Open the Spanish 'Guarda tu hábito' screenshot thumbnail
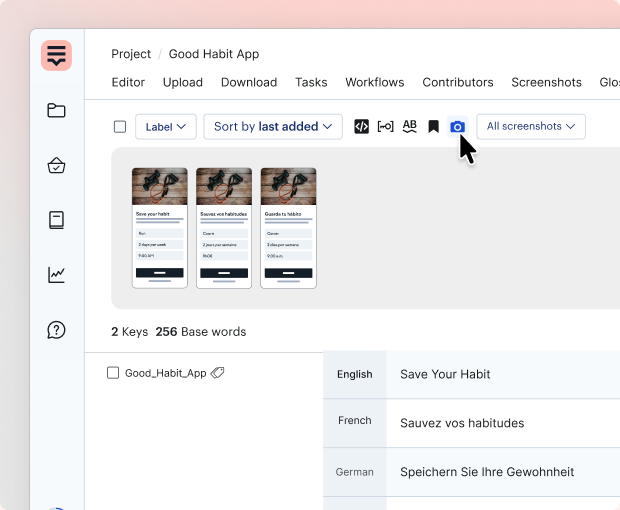The height and width of the screenshot is (510, 620). pos(288,228)
